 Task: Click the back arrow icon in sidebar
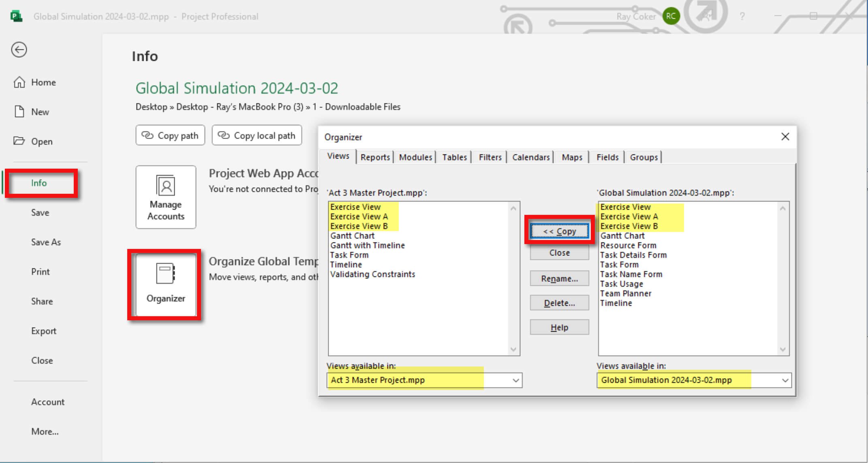click(x=19, y=50)
